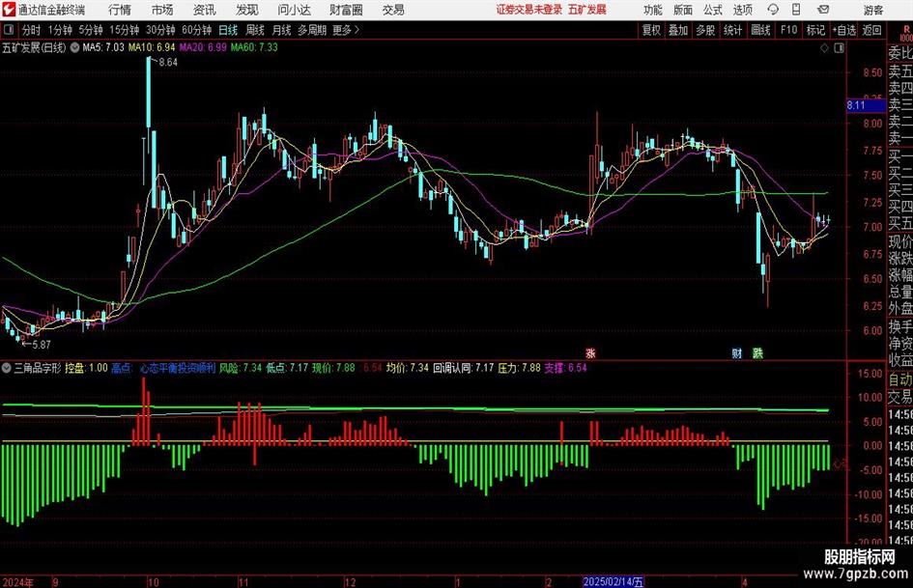Click the 复权 toolbar button
The image size is (913, 588).
tap(651, 30)
